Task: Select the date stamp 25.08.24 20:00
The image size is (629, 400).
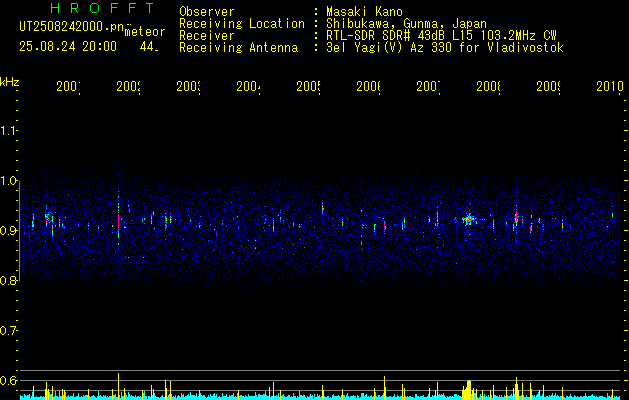Action: (68, 47)
